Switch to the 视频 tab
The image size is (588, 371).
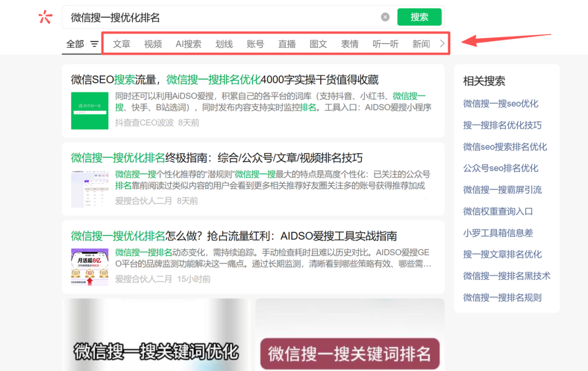pyautogui.click(x=153, y=44)
